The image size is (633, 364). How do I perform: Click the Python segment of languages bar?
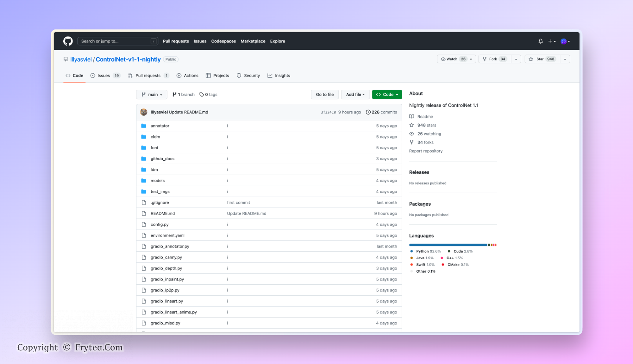point(448,245)
